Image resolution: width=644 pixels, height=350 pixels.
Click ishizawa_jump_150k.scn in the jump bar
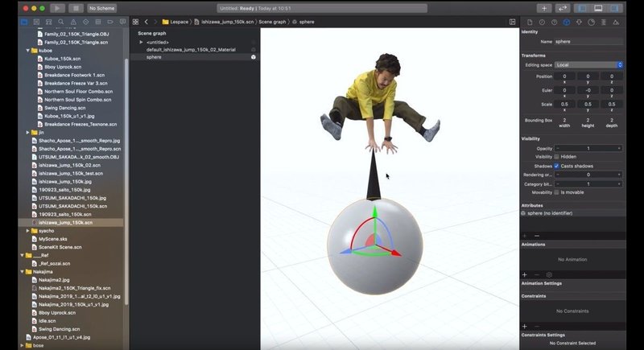coord(224,22)
